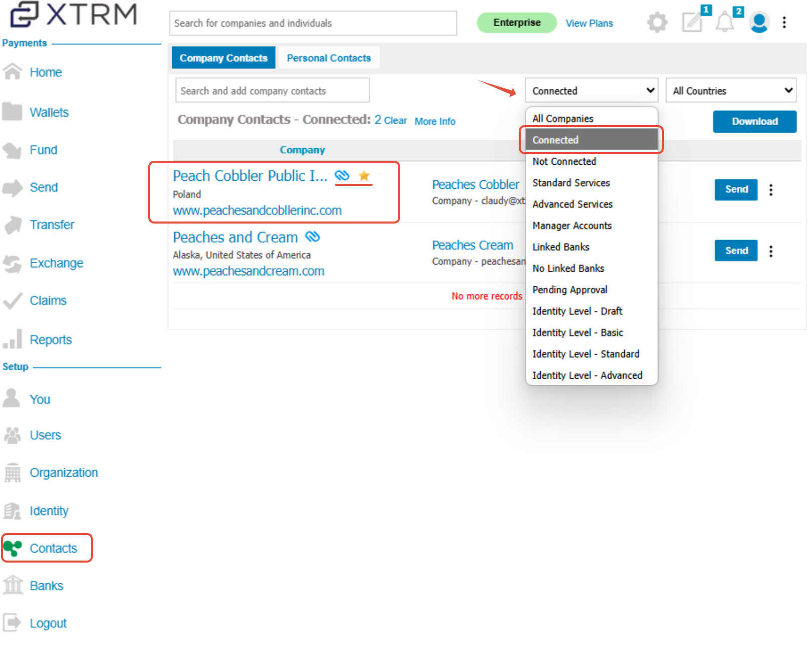Choose Standard Services filter option
Image resolution: width=812 pixels, height=657 pixels.
pos(592,183)
